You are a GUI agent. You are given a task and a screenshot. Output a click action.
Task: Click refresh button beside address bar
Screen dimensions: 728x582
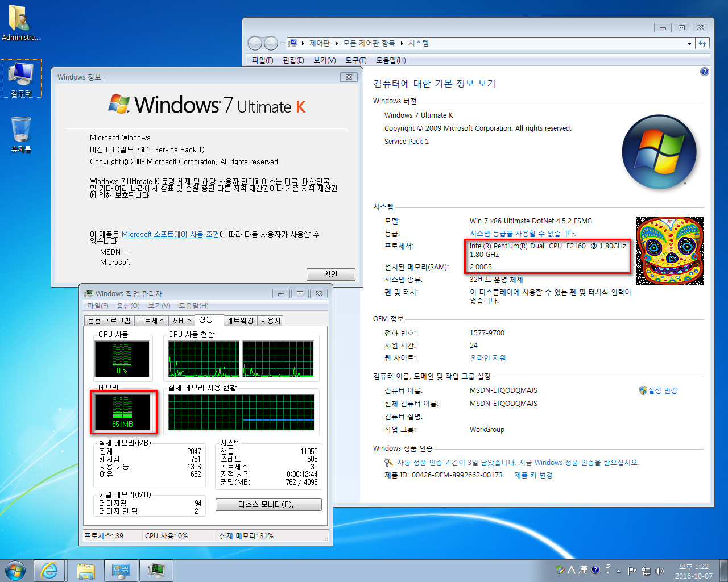[703, 43]
